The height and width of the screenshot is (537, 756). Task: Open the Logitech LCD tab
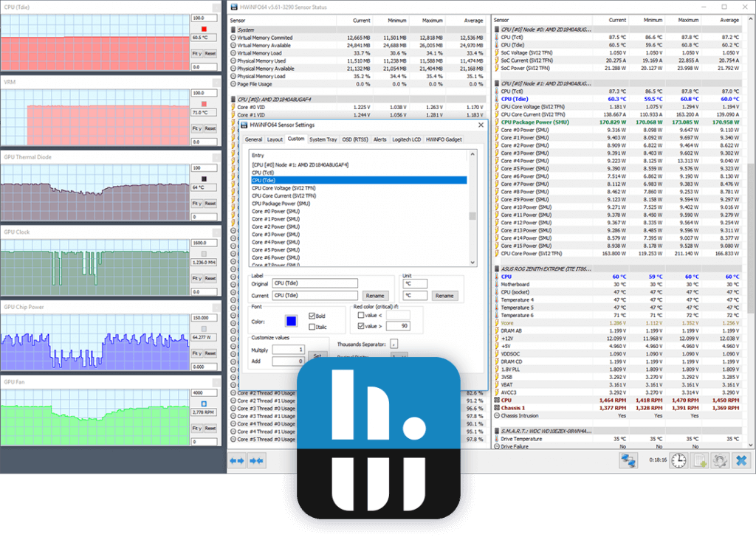click(x=407, y=139)
